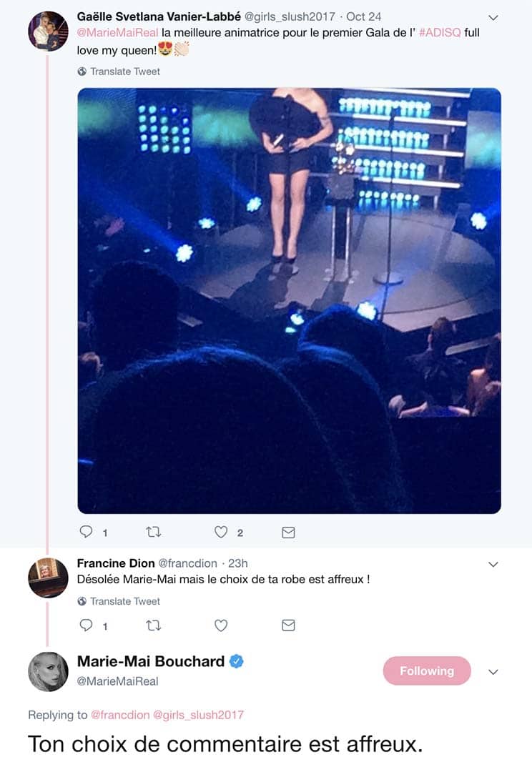Translate Francine Dion's tweet

coord(119,601)
